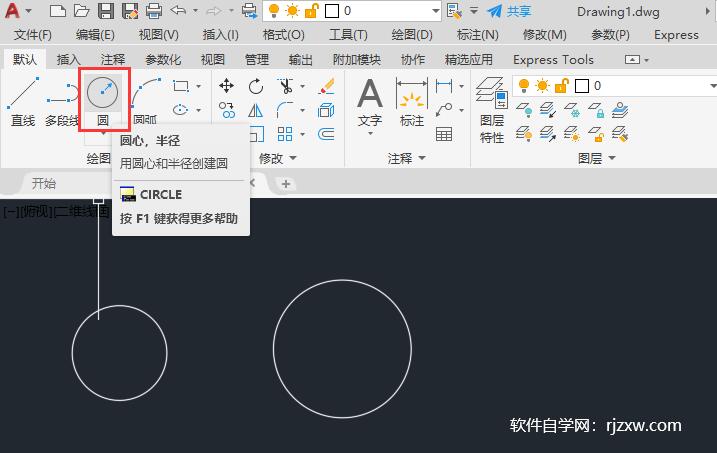Switch to the 插入 ribbon tab
The image size is (717, 453).
click(x=69, y=59)
